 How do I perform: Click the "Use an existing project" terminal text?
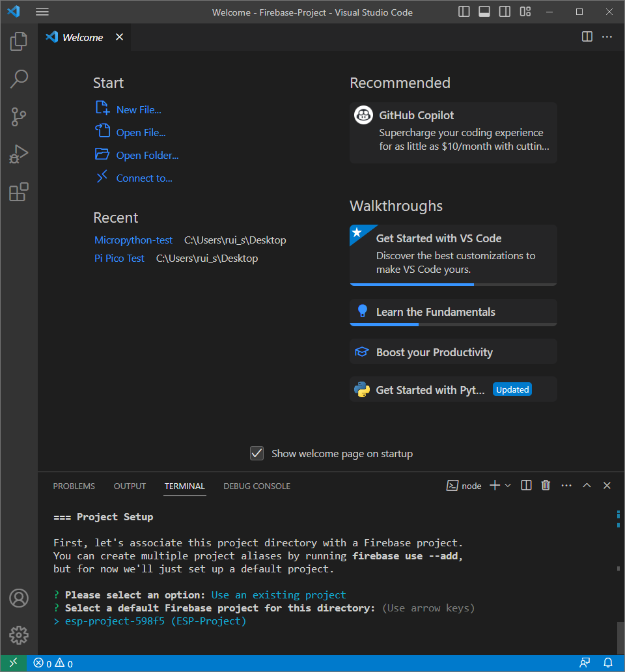[x=279, y=595]
